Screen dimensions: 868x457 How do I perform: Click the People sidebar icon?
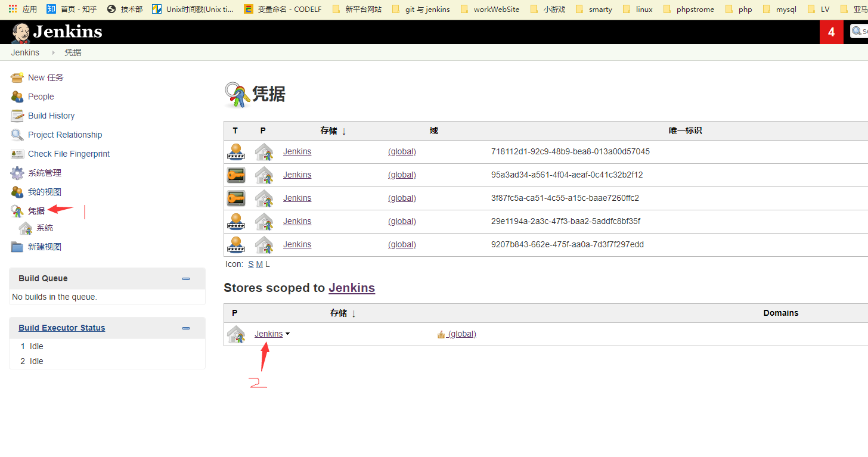[17, 97]
